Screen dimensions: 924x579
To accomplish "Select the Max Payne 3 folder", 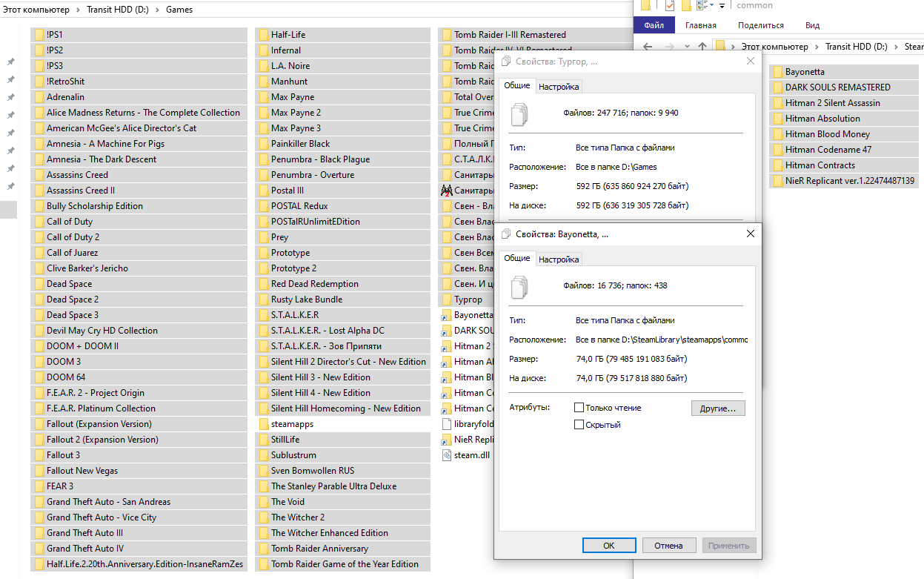I will pos(342,128).
